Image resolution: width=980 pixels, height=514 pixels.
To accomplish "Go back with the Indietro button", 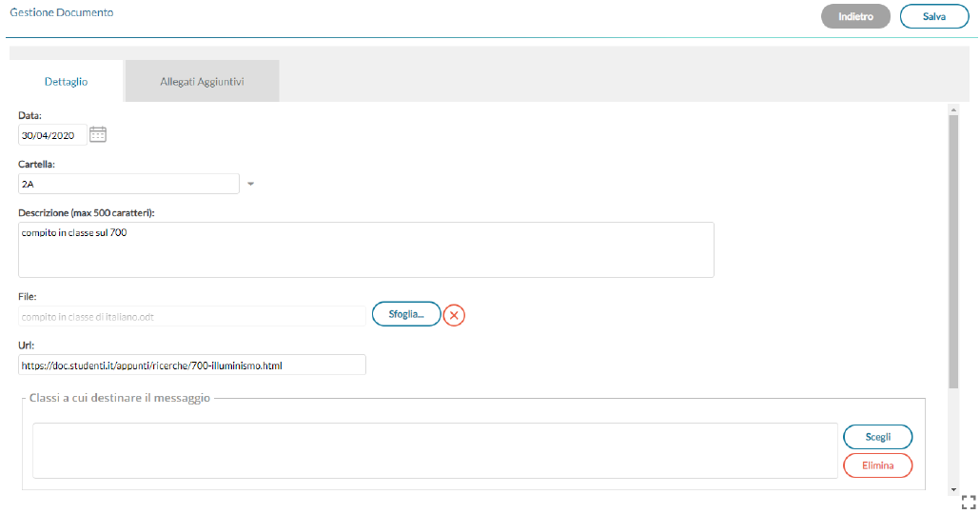I will point(855,17).
